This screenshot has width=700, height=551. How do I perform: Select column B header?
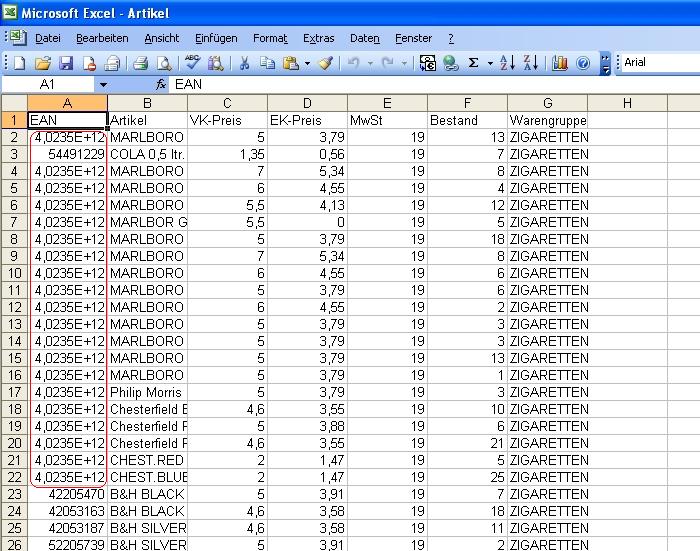pyautogui.click(x=147, y=103)
